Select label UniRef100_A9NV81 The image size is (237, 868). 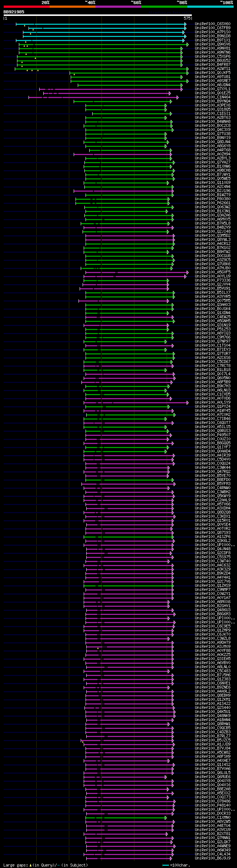(213, 48)
